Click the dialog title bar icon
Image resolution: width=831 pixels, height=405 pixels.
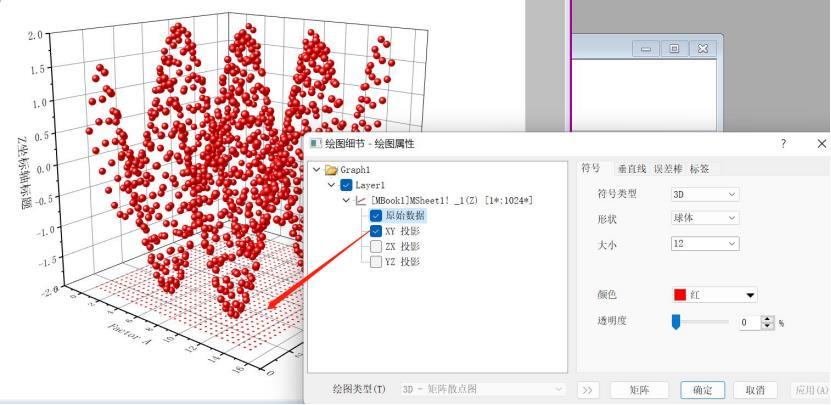[x=315, y=143]
